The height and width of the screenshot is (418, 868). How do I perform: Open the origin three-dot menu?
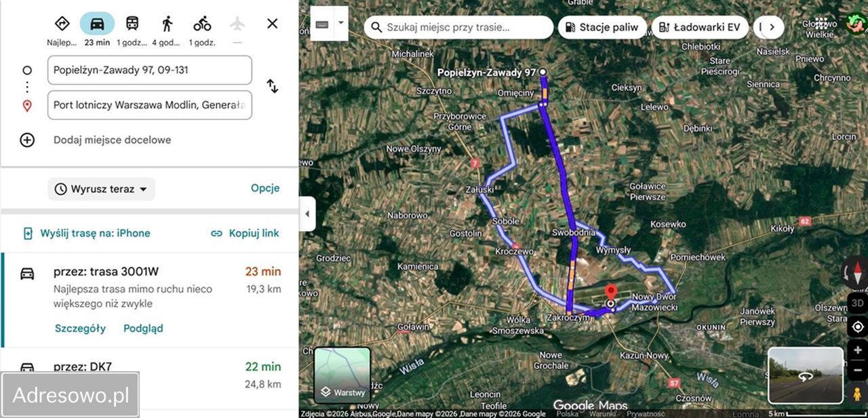coord(26,87)
